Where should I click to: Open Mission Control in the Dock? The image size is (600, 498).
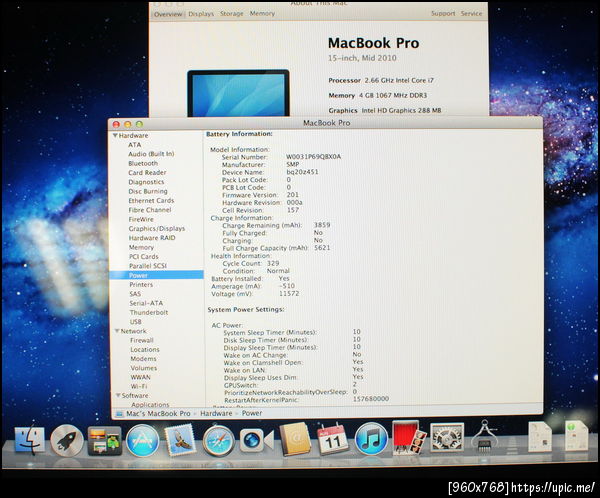[104, 441]
